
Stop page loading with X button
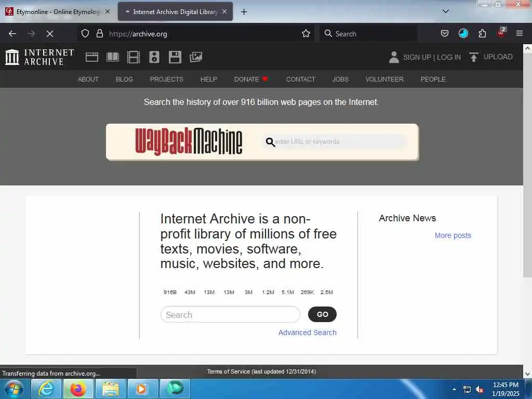[x=49, y=34]
